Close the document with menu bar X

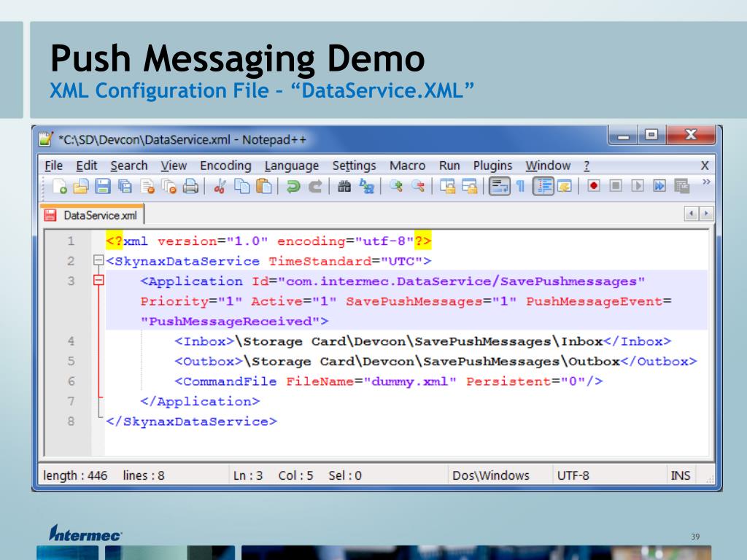click(705, 166)
